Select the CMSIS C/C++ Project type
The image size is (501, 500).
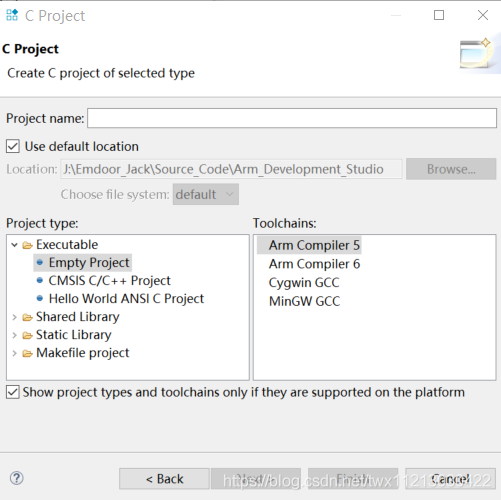tap(109, 281)
